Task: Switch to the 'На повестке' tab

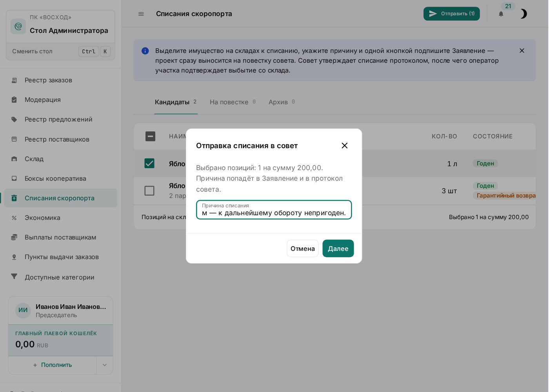Action: [x=233, y=102]
